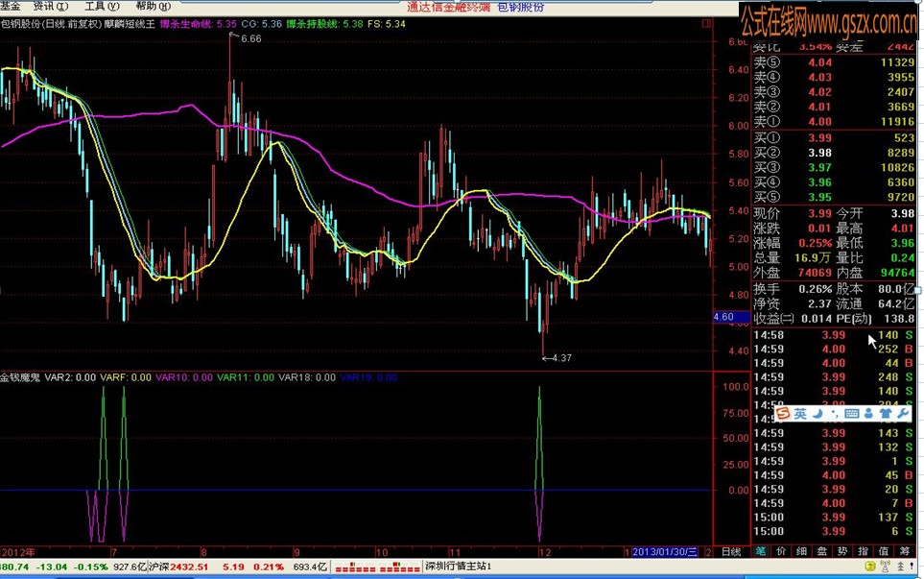Image resolution: width=924 pixels, height=579 pixels.
Task: Click the 卖① ask price 4.00
Action: click(819, 122)
